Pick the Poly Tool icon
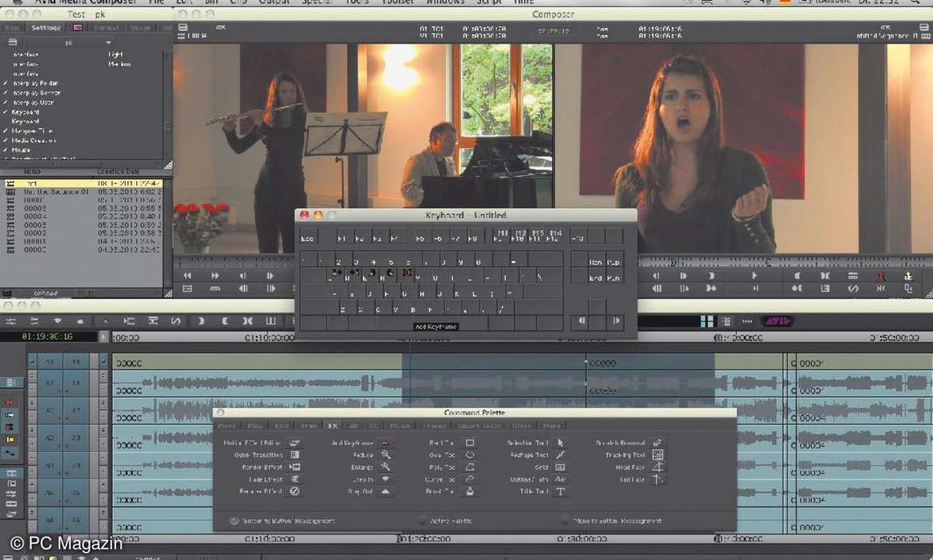Viewport: 933px width, 560px height. tap(469, 467)
